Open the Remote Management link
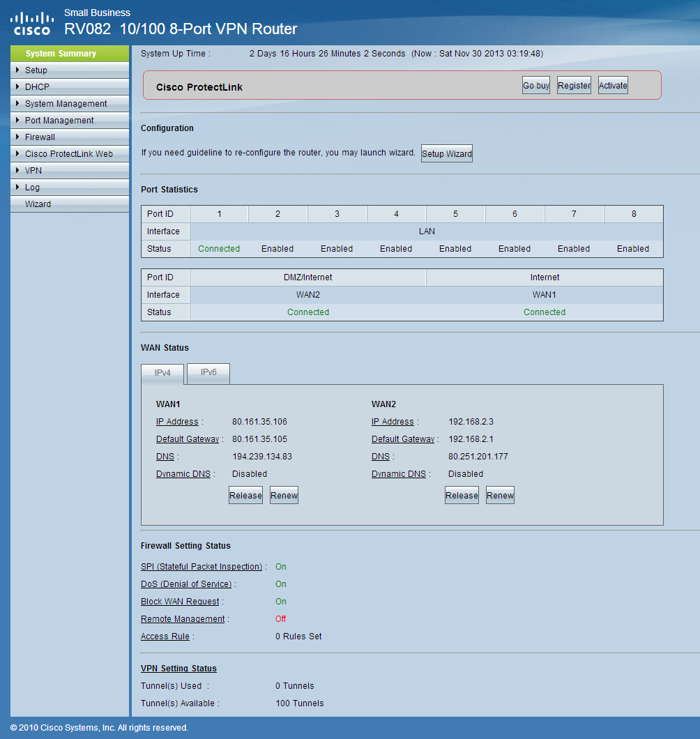700x739 pixels. [183, 619]
